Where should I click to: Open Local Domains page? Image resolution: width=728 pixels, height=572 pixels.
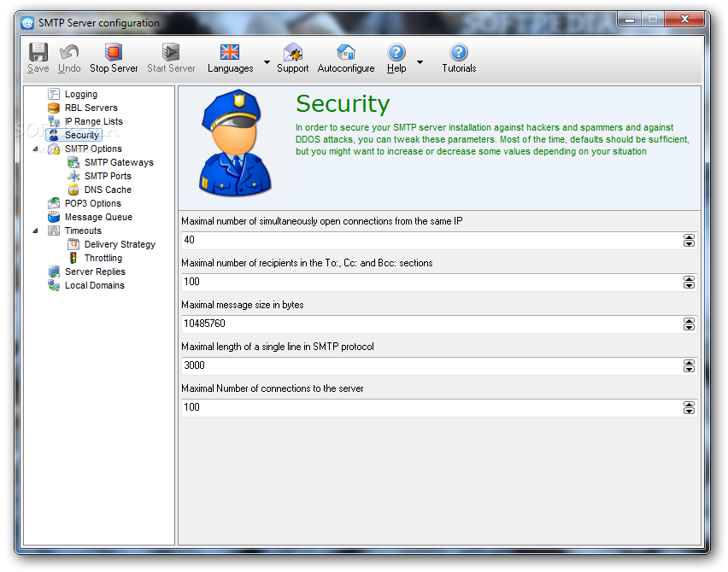click(95, 285)
